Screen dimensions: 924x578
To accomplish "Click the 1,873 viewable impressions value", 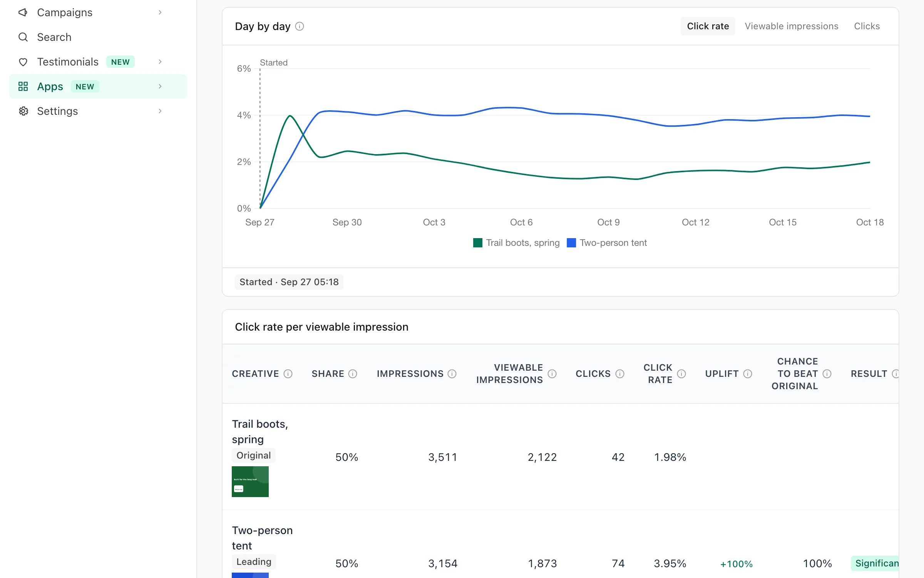I will tap(542, 563).
